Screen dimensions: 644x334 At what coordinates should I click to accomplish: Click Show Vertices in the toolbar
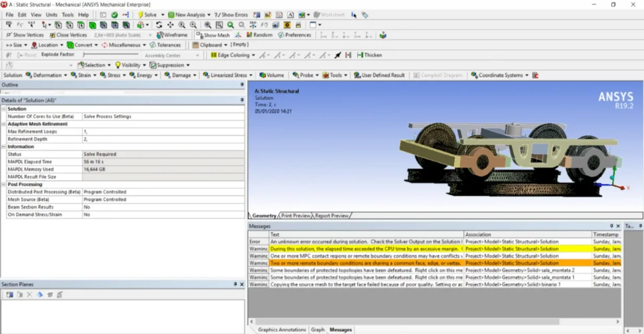pos(25,35)
